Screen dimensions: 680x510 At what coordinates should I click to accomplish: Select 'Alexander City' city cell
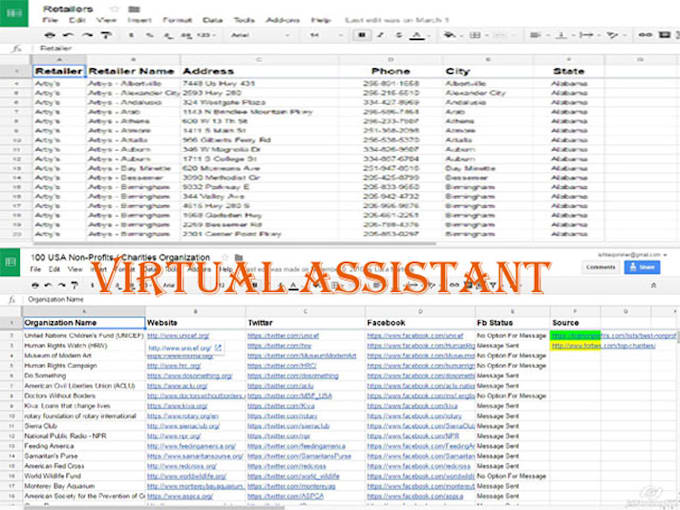pyautogui.click(x=488, y=93)
